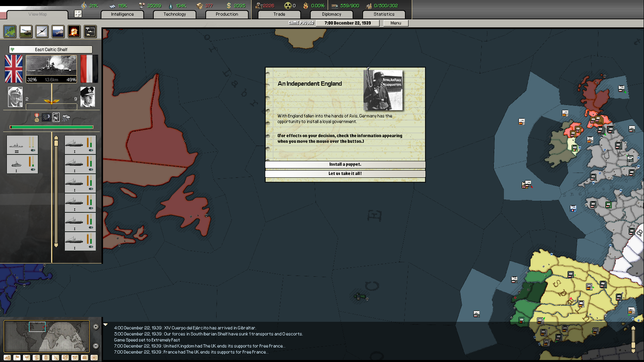
Task: Select the naval units ship icon
Action: 58,31
